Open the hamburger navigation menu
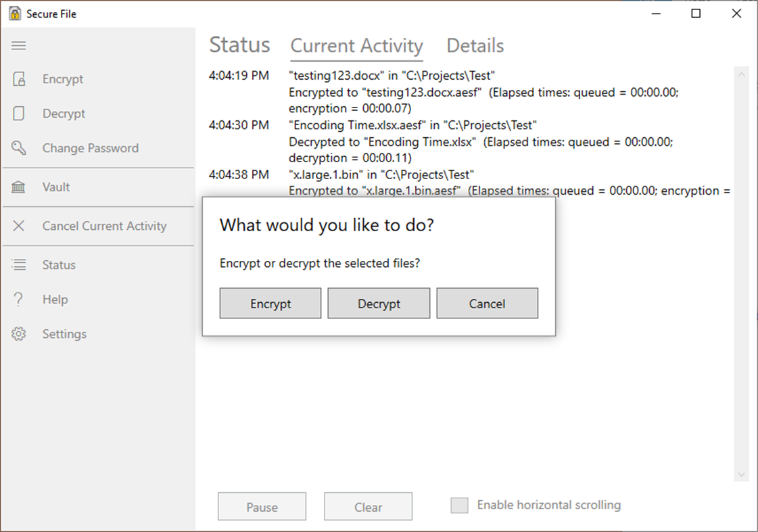 (x=18, y=45)
